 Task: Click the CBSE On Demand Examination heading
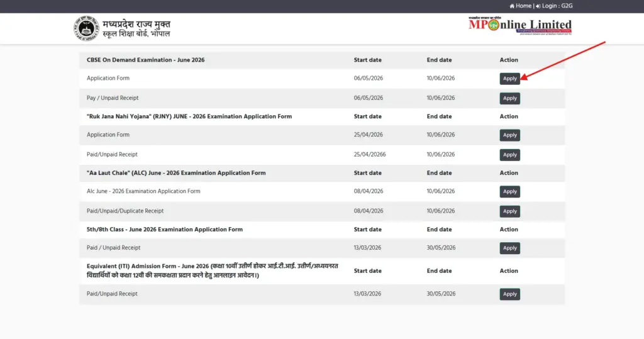point(145,60)
